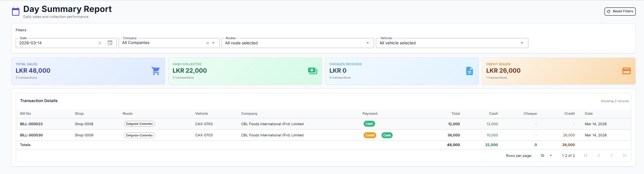Click Delgoda-Colombo chip for BILL-000023
Image resolution: width=644 pixels, height=174 pixels.
click(139, 124)
